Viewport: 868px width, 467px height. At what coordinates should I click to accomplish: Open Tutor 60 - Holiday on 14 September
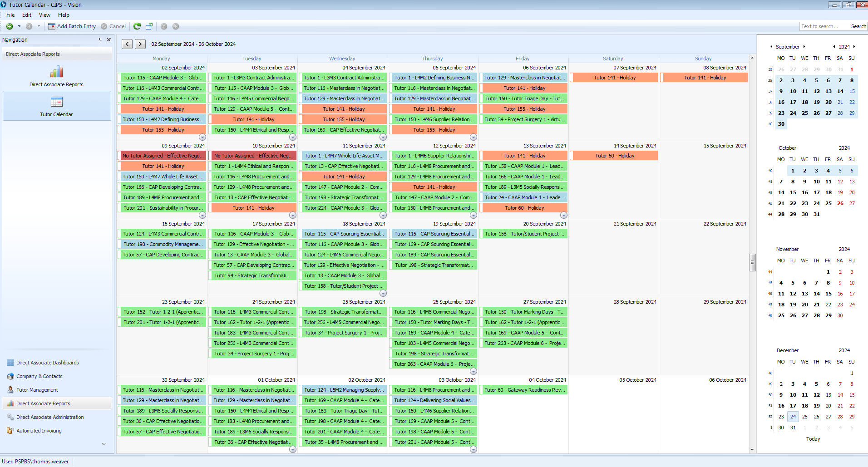(x=614, y=156)
